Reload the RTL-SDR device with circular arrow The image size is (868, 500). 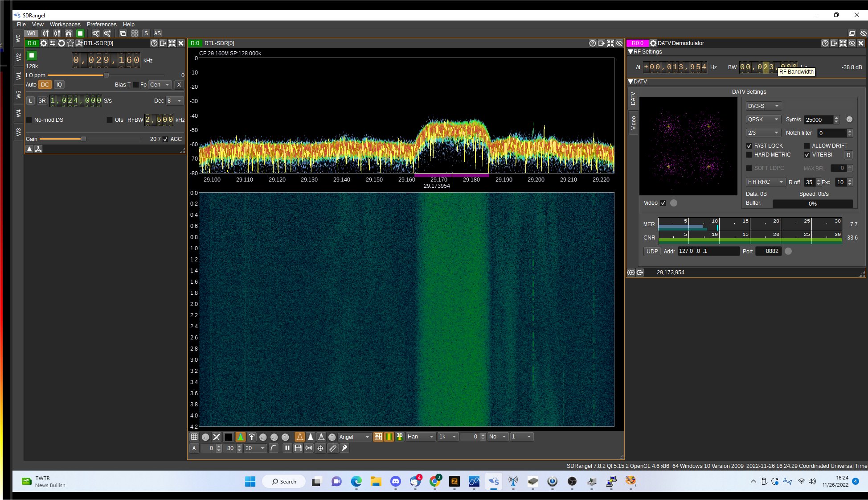61,43
